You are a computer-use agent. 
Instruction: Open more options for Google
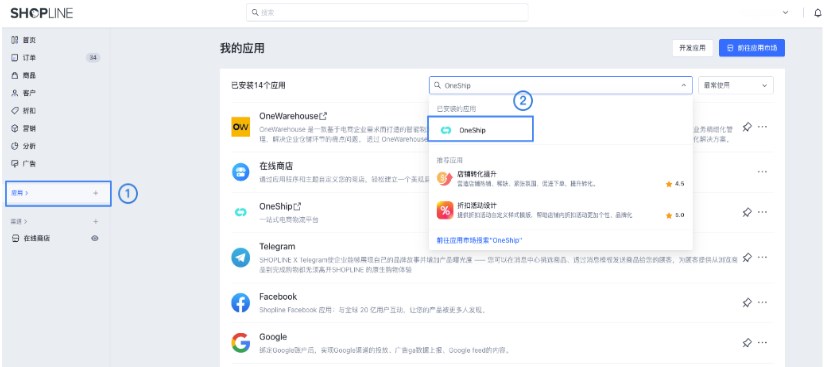[x=763, y=343]
